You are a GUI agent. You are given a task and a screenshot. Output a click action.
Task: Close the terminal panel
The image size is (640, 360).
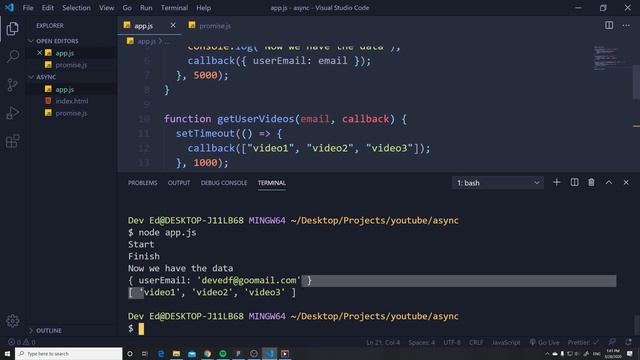pyautogui.click(x=626, y=182)
